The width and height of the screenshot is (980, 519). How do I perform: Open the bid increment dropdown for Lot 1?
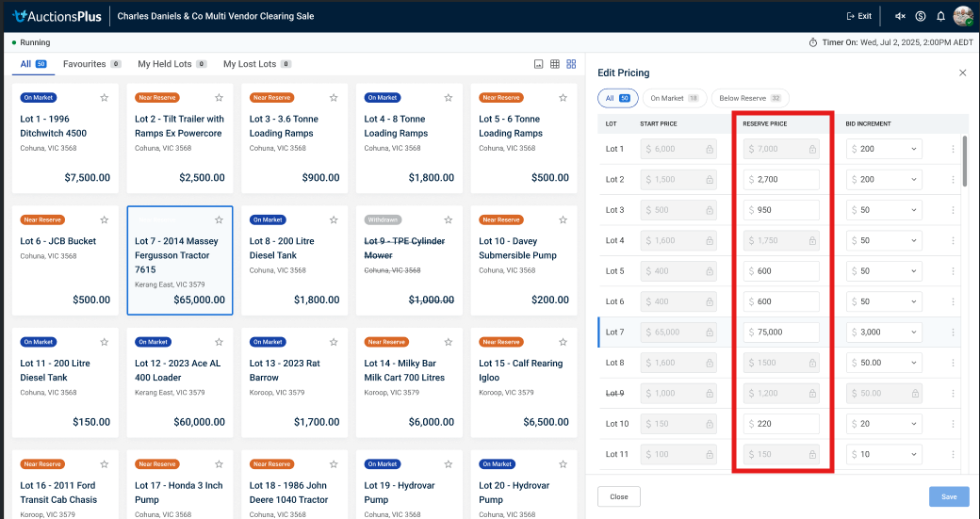coord(883,149)
